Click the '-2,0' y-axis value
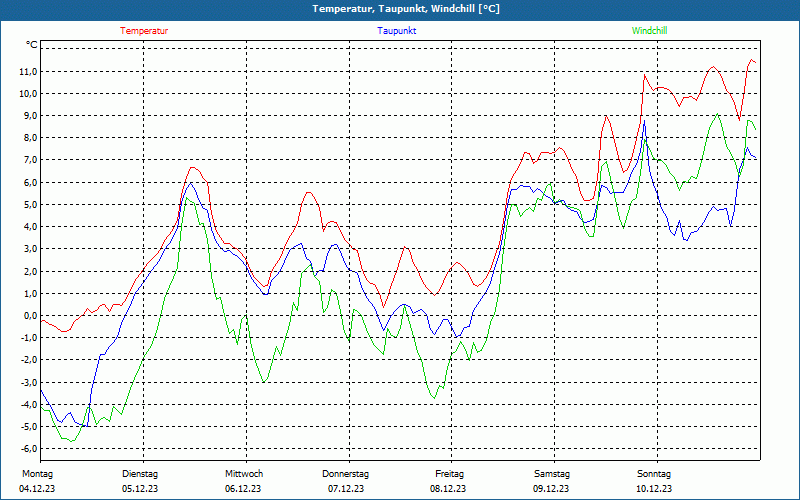This screenshot has width=800, height=500. click(x=30, y=360)
